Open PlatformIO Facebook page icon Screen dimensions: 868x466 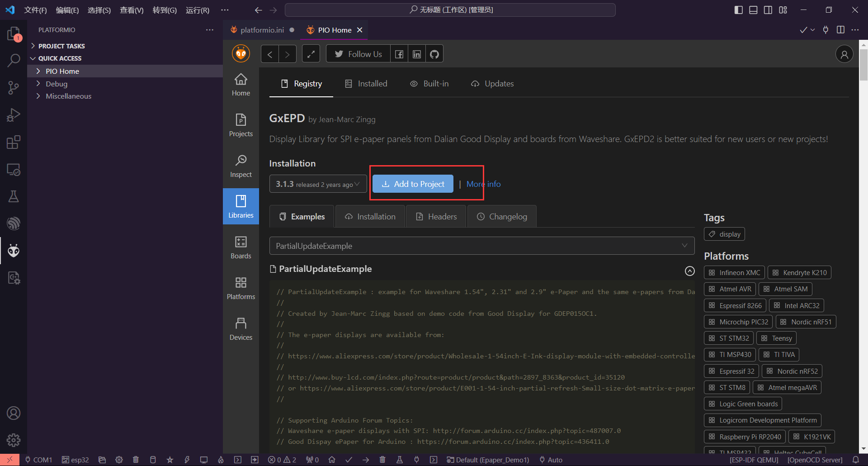pos(399,54)
